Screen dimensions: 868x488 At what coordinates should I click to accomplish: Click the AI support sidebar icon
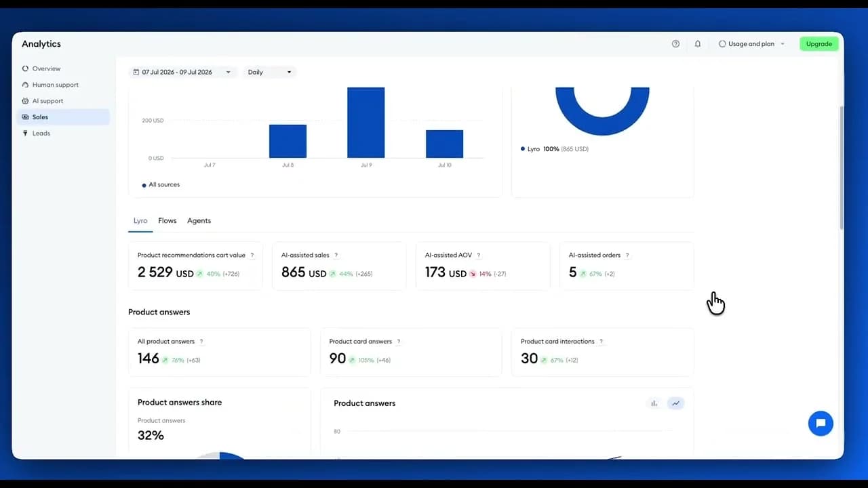[26, 101]
